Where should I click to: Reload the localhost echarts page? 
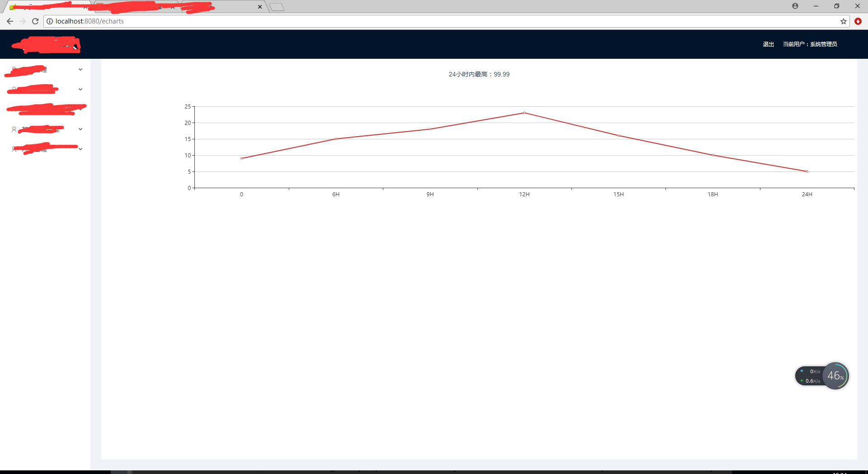pyautogui.click(x=35, y=21)
